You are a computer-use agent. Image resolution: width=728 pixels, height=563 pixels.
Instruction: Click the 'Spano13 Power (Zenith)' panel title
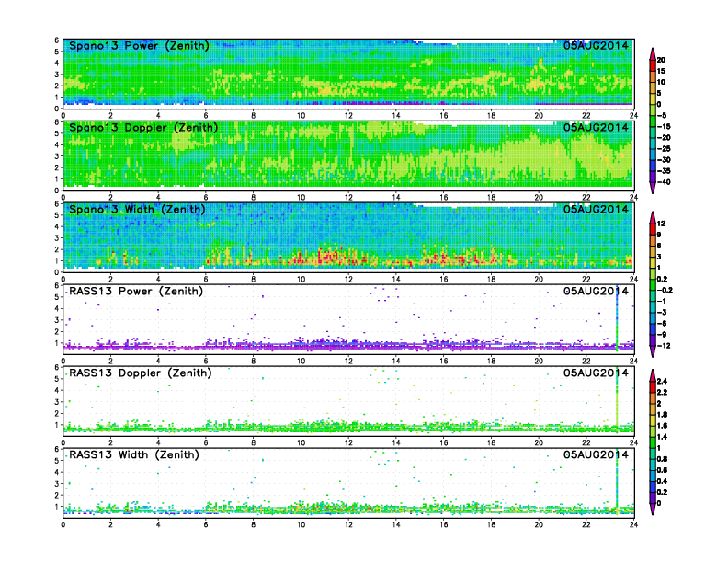[139, 45]
